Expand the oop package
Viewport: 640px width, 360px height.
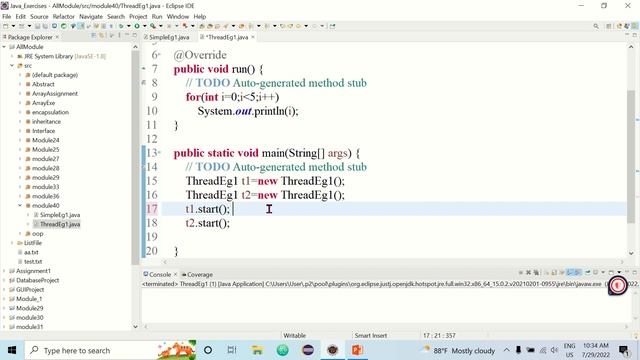click(20, 233)
